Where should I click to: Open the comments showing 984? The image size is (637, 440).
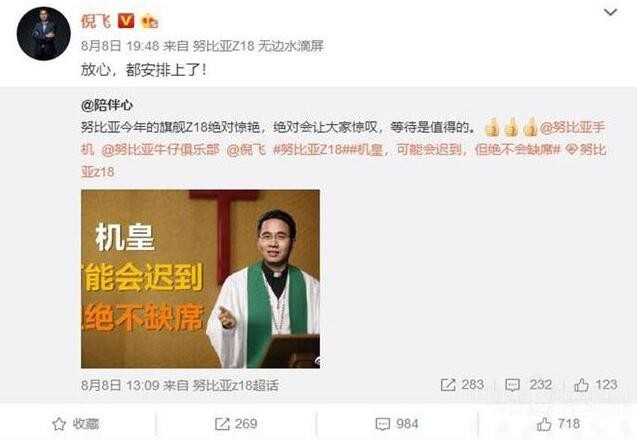397,424
